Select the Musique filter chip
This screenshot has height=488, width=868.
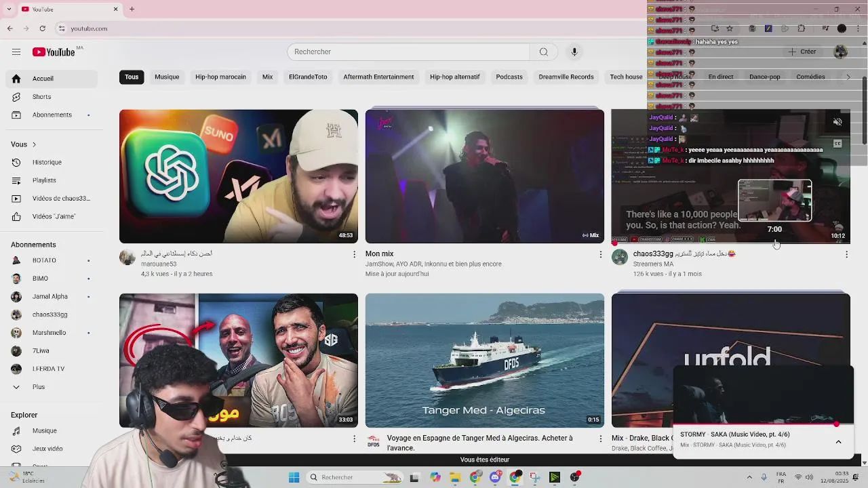(167, 77)
